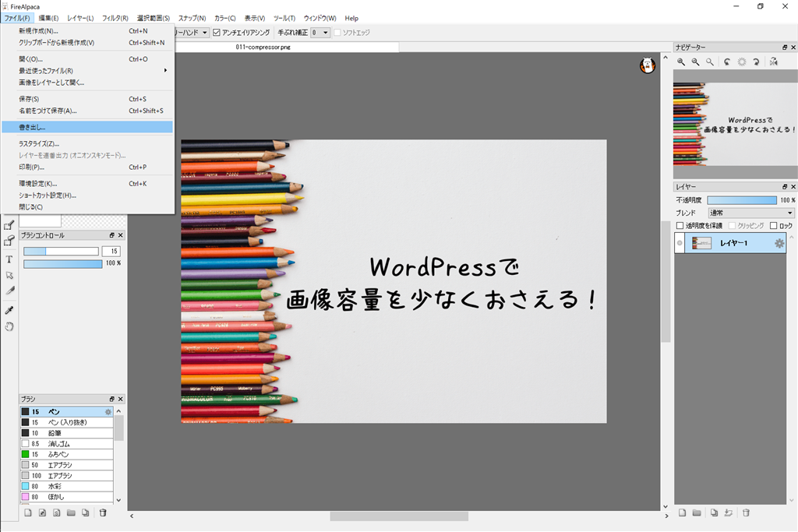
Task: Expand 最近使ったファイル submenu
Action: click(x=87, y=71)
